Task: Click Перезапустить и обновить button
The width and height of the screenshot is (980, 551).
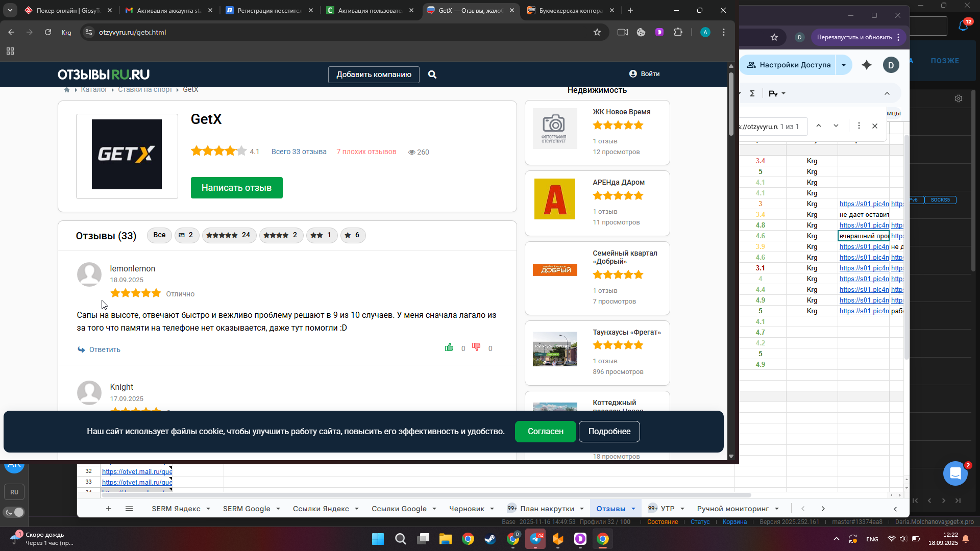Action: click(x=859, y=37)
